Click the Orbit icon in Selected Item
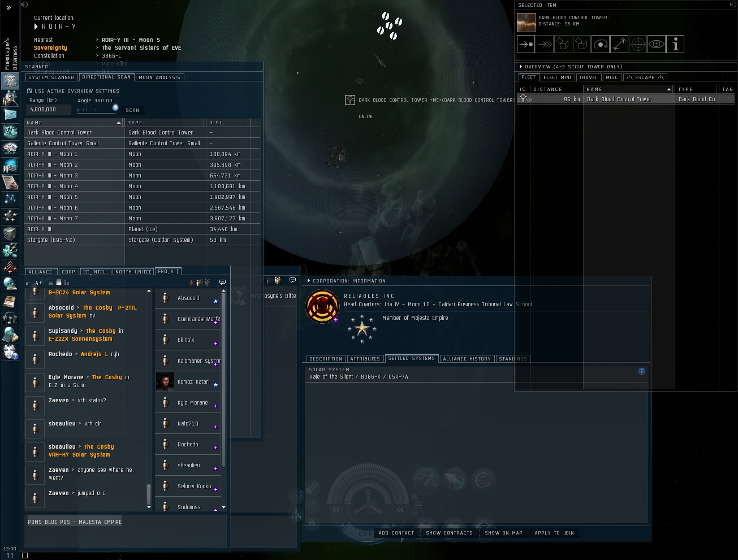738x560 pixels. pos(601,44)
